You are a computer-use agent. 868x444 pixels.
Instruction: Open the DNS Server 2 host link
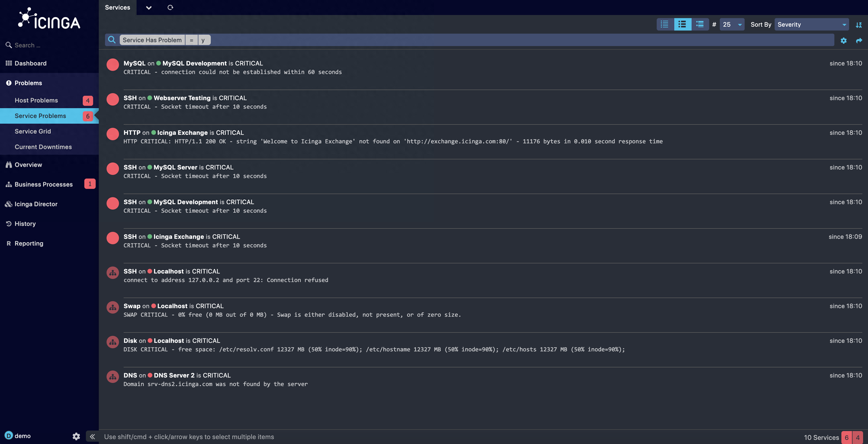click(174, 375)
